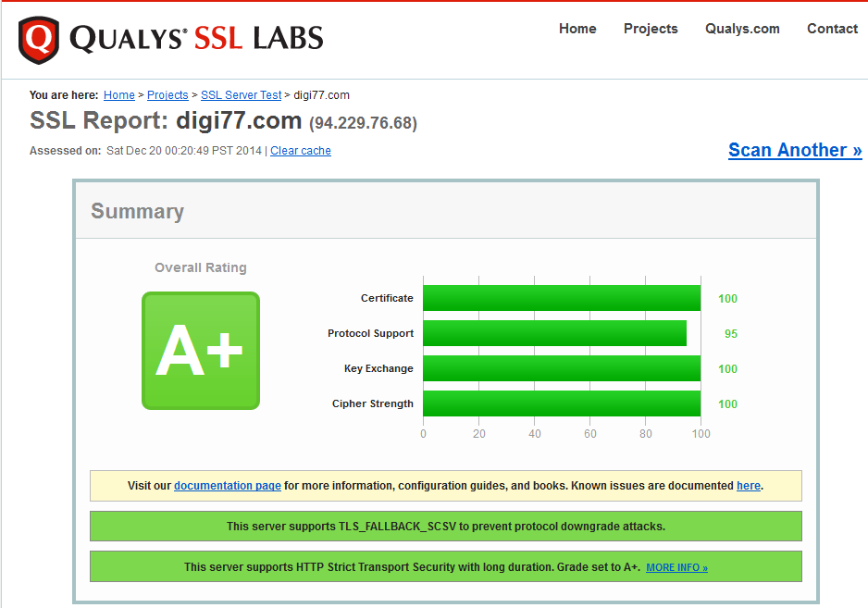Open the Projects navigation menu item
868x608 pixels.
point(651,29)
